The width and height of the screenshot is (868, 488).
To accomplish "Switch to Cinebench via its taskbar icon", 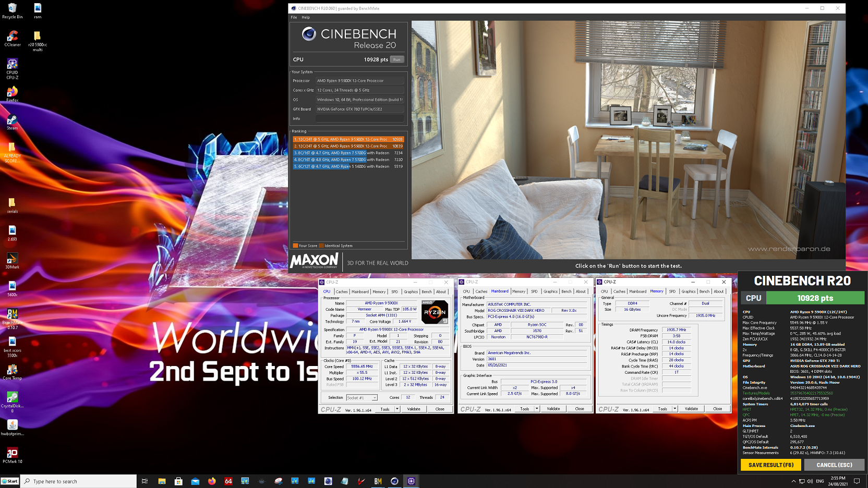I will coord(395,481).
